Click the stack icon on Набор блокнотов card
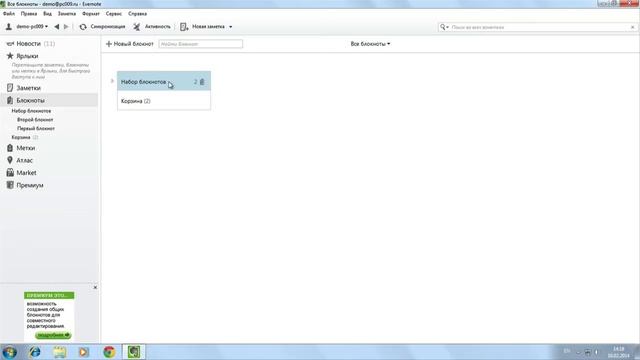 (202, 82)
